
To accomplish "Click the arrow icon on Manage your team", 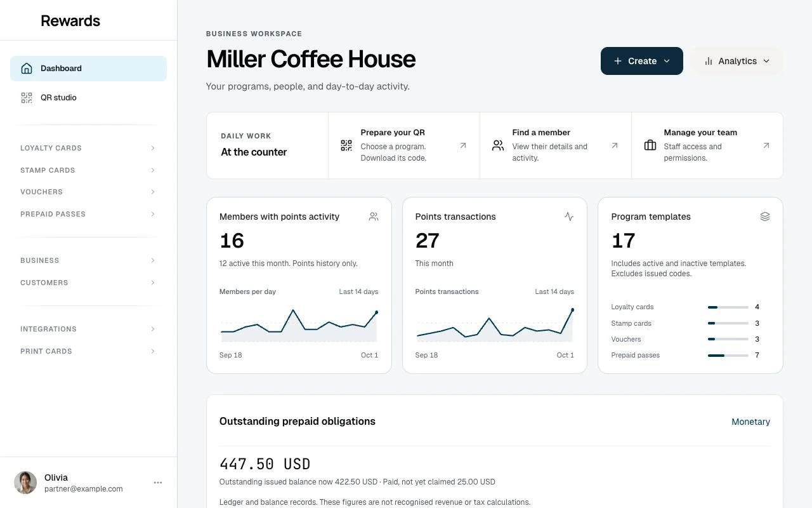I will [x=766, y=145].
